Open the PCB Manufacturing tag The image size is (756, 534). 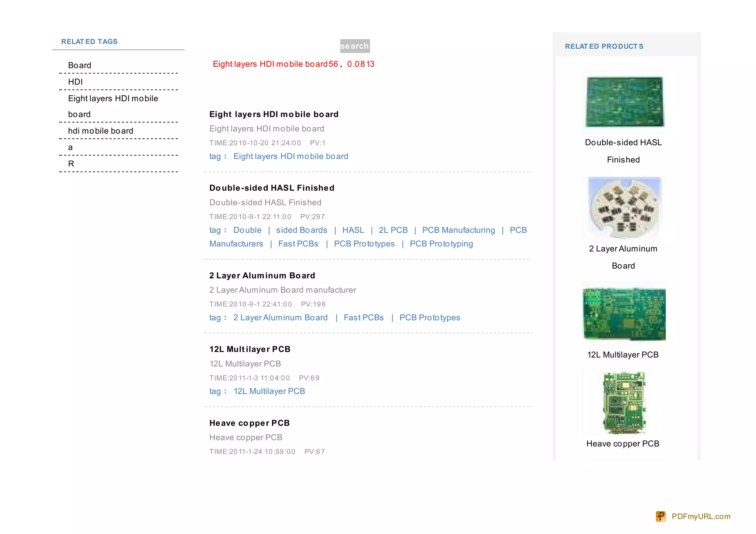click(x=458, y=230)
